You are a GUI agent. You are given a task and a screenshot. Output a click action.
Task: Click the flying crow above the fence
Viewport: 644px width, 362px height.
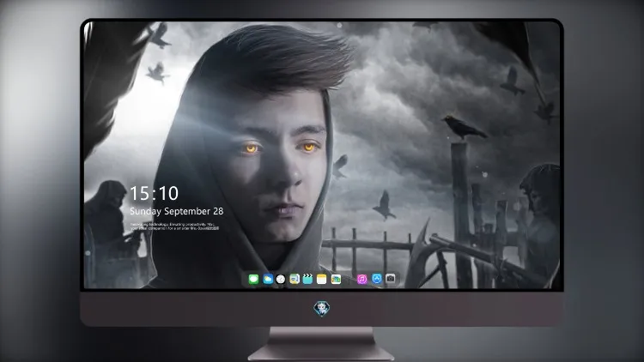tap(384, 205)
